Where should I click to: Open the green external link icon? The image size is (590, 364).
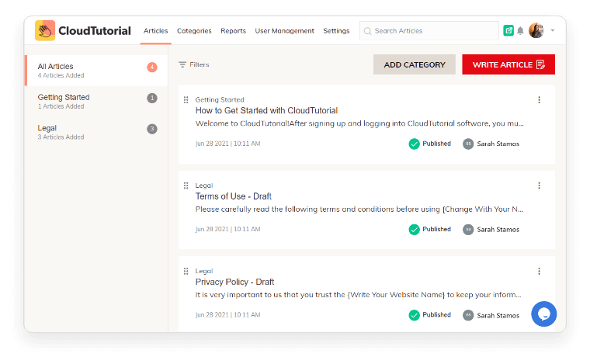pos(508,30)
